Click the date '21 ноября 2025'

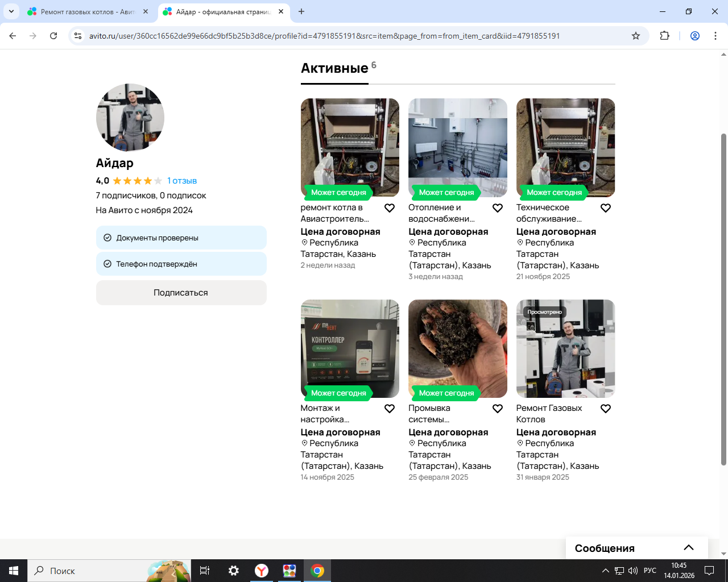point(543,277)
